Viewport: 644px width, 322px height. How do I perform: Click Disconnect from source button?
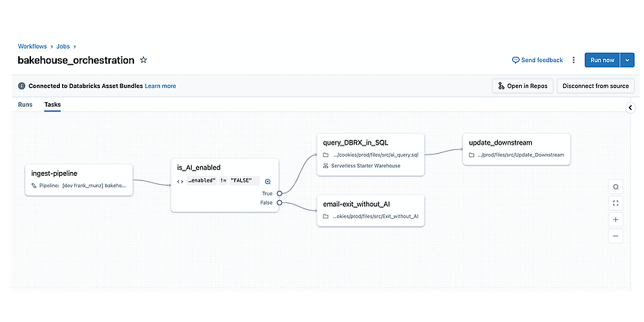pos(596,86)
